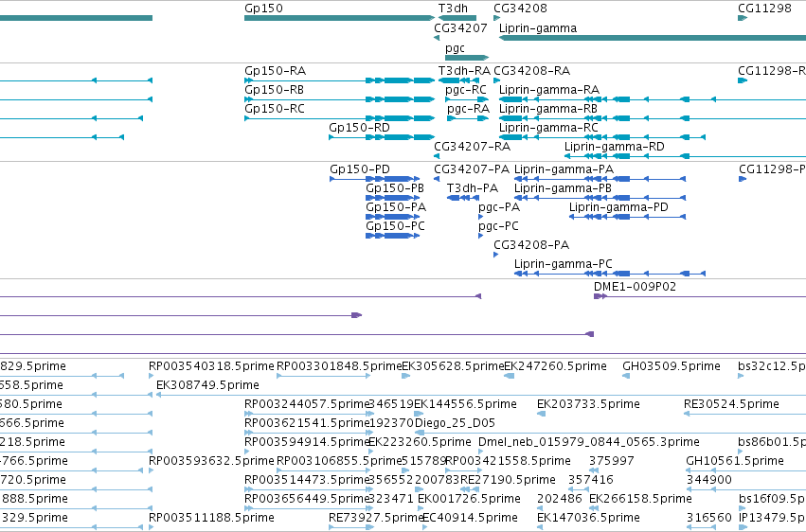Click transcript label Gp150-RD
Screen dimensions: 806x532
tap(359, 128)
